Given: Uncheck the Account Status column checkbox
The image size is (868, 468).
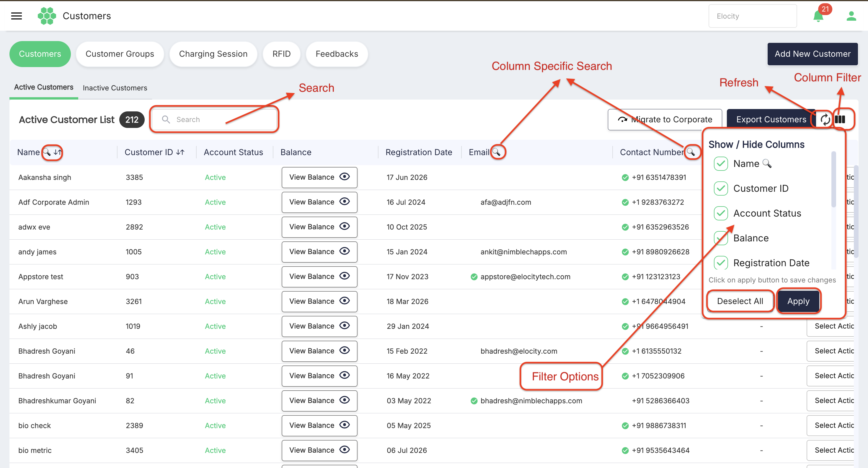Looking at the screenshot, I should tap(721, 213).
